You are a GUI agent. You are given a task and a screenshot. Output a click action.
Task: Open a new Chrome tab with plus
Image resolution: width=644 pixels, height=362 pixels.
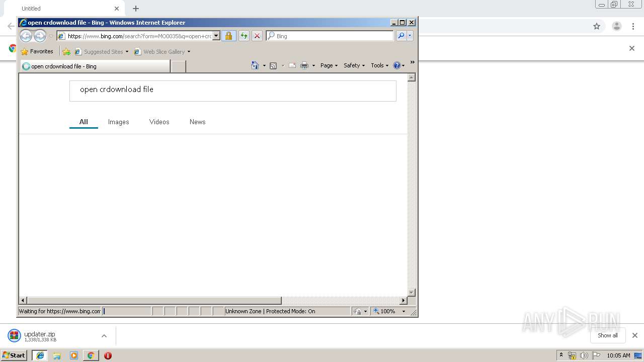pos(136,9)
